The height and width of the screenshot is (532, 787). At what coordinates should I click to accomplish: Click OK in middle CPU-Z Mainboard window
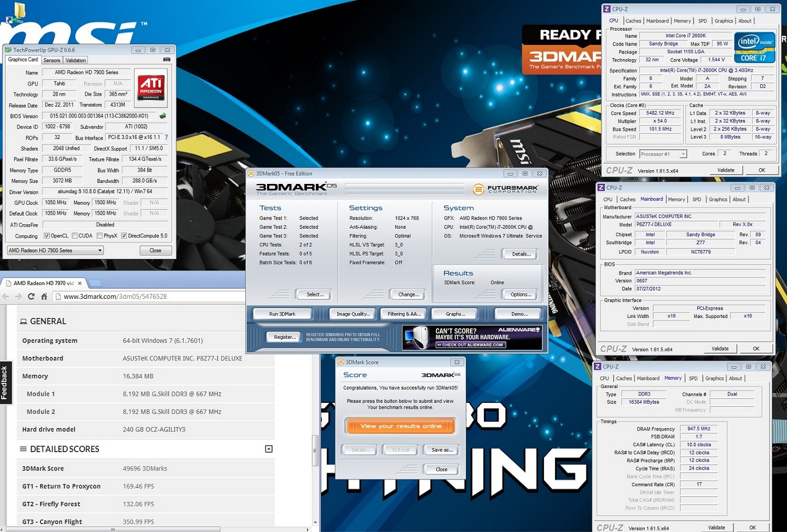click(x=756, y=349)
